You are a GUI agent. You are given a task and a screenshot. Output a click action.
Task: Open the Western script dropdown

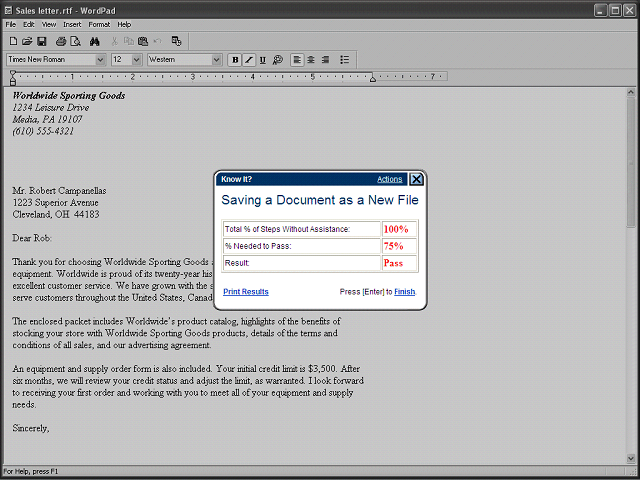pos(216,60)
